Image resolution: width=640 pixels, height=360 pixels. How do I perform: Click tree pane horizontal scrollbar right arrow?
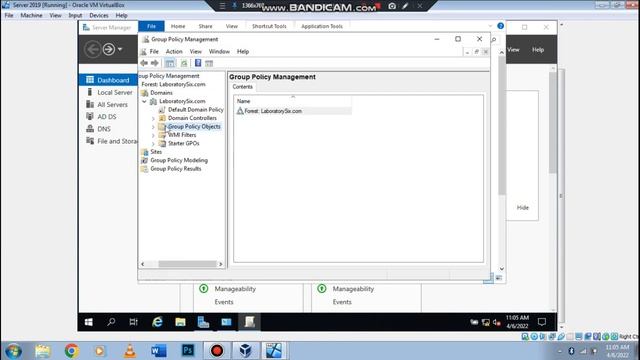(221, 264)
